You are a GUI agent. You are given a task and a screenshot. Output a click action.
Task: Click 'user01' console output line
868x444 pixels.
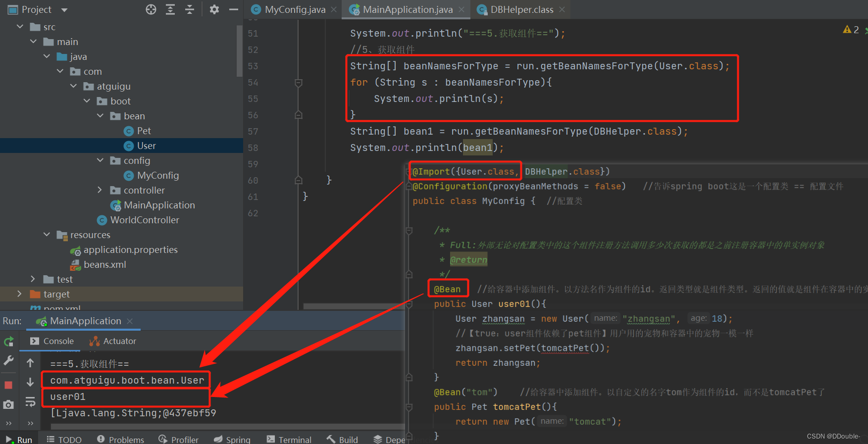pos(68,396)
